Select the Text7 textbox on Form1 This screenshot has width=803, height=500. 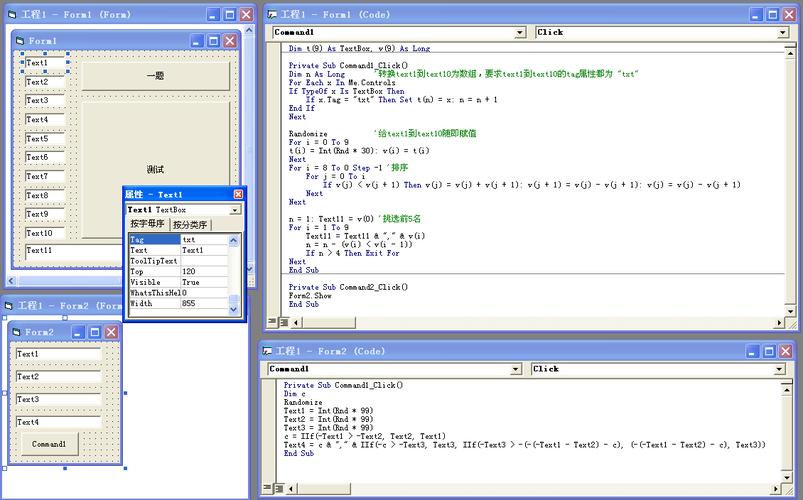(45, 176)
